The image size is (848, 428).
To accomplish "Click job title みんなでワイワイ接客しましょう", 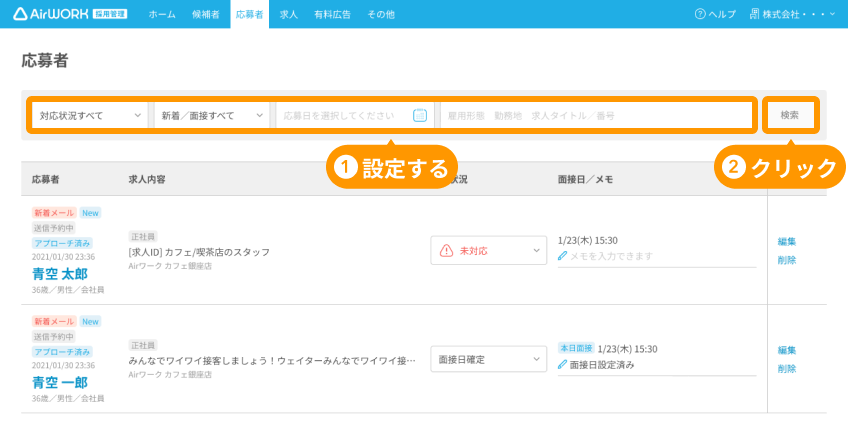I will point(272,361).
